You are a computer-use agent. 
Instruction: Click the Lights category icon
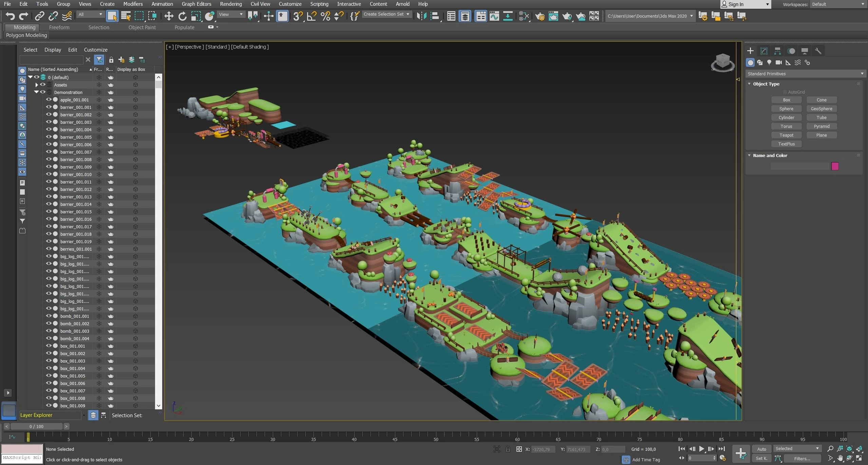[769, 62]
